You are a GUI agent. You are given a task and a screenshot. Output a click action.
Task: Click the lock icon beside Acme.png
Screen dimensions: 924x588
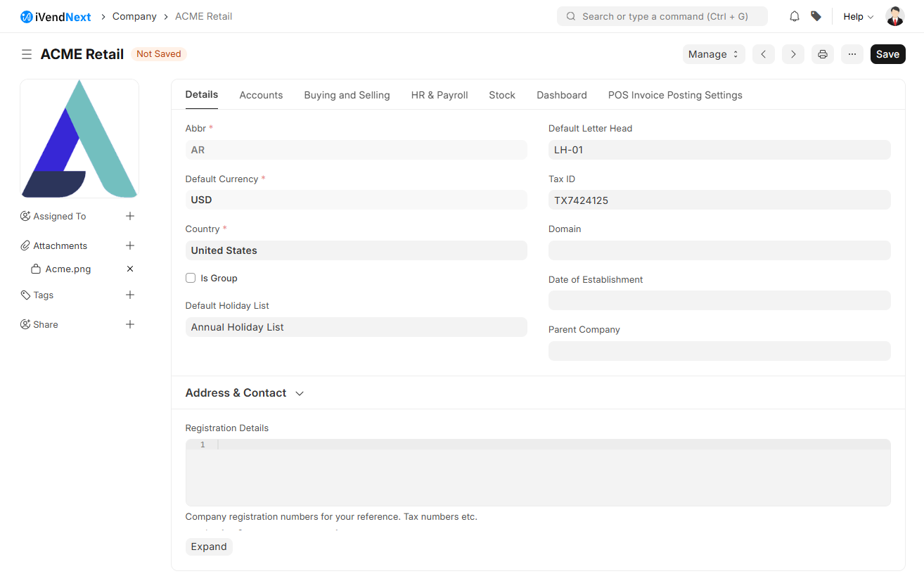point(36,269)
